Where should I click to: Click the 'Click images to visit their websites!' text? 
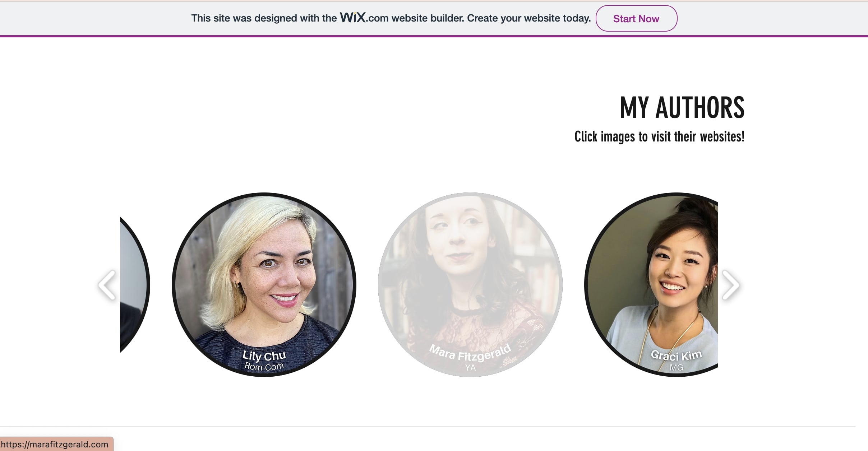pyautogui.click(x=659, y=137)
